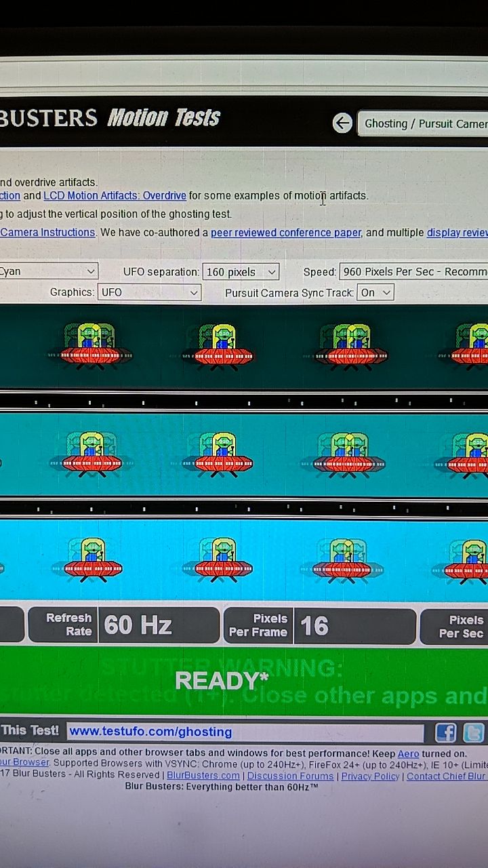Open the Ghosting / Pursuit Camera test selector
The width and height of the screenshot is (488, 868).
(x=423, y=123)
